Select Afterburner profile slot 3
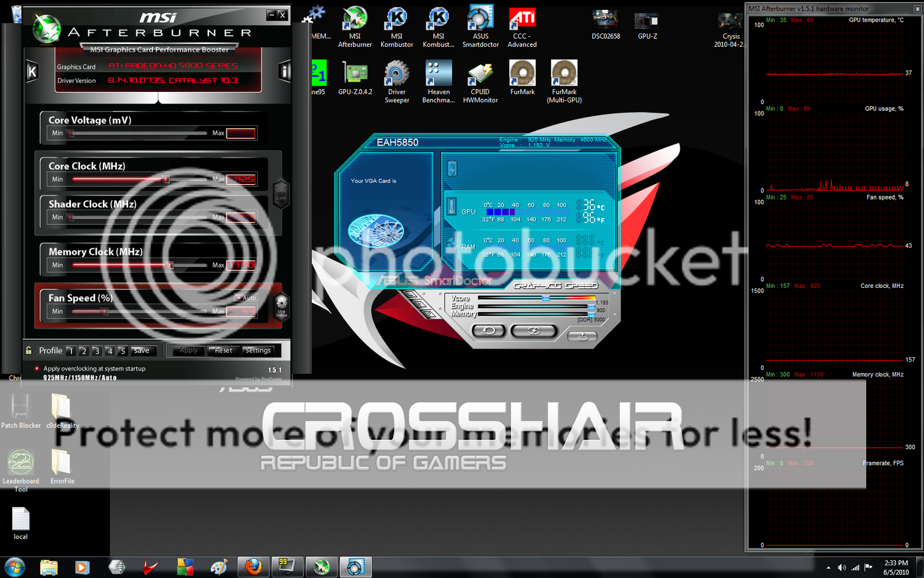Screen dimensions: 924x578 pyautogui.click(x=96, y=351)
